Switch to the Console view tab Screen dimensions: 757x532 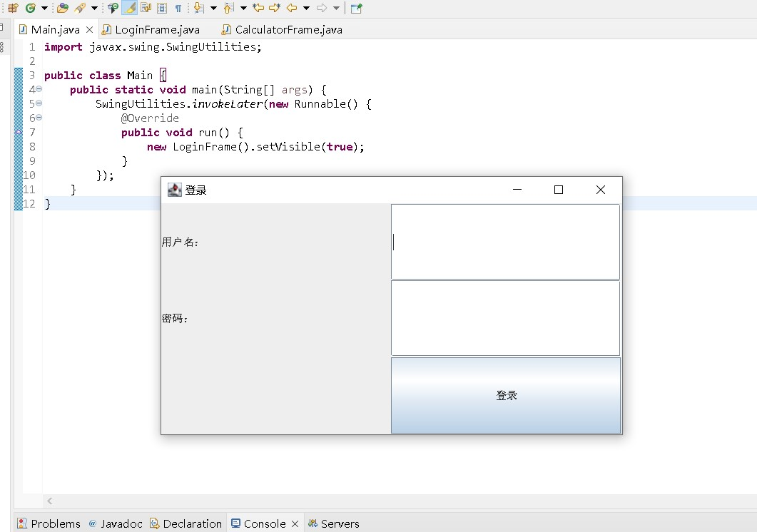tap(259, 523)
